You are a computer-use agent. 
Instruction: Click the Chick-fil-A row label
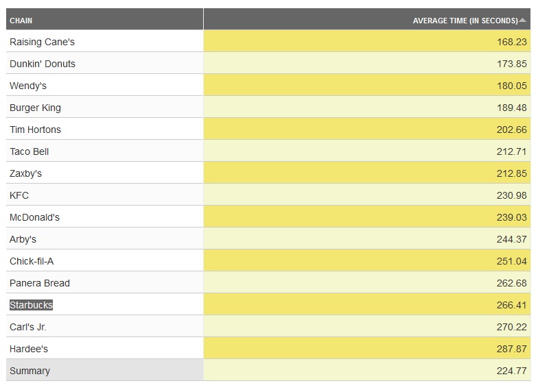pos(32,261)
